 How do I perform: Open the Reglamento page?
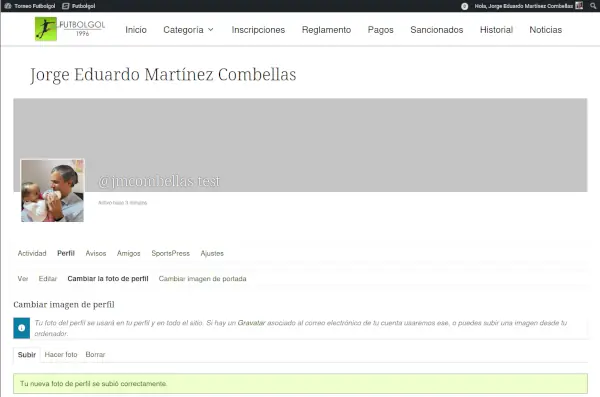[x=326, y=30]
